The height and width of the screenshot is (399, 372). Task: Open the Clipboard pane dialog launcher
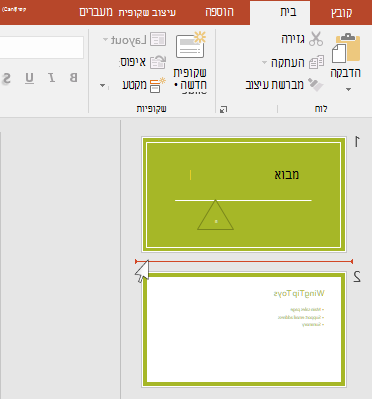point(224,109)
